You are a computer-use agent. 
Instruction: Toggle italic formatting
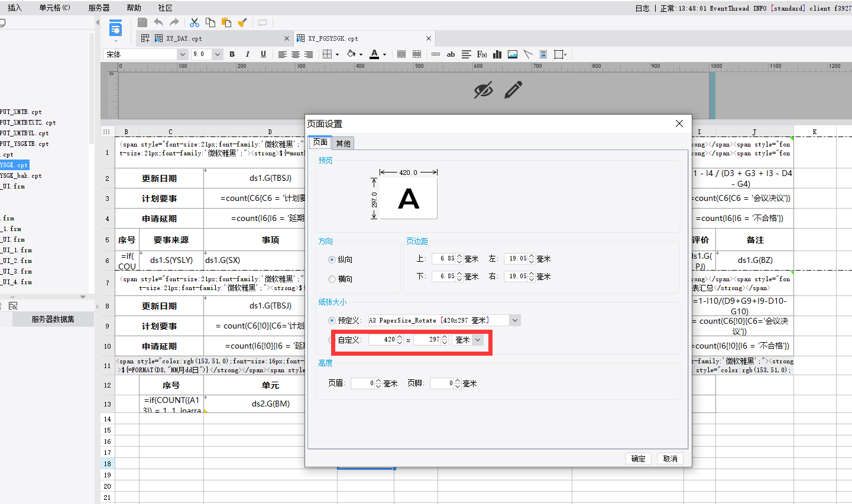click(248, 54)
